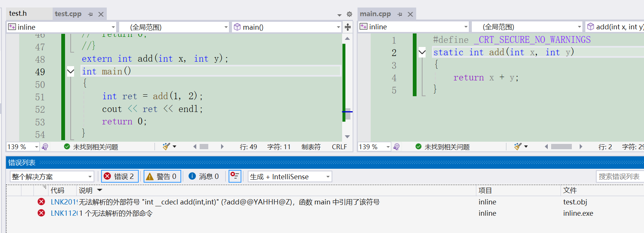Click the code cleanup broom icon in test.cpp
The image size is (644, 233).
tap(166, 147)
